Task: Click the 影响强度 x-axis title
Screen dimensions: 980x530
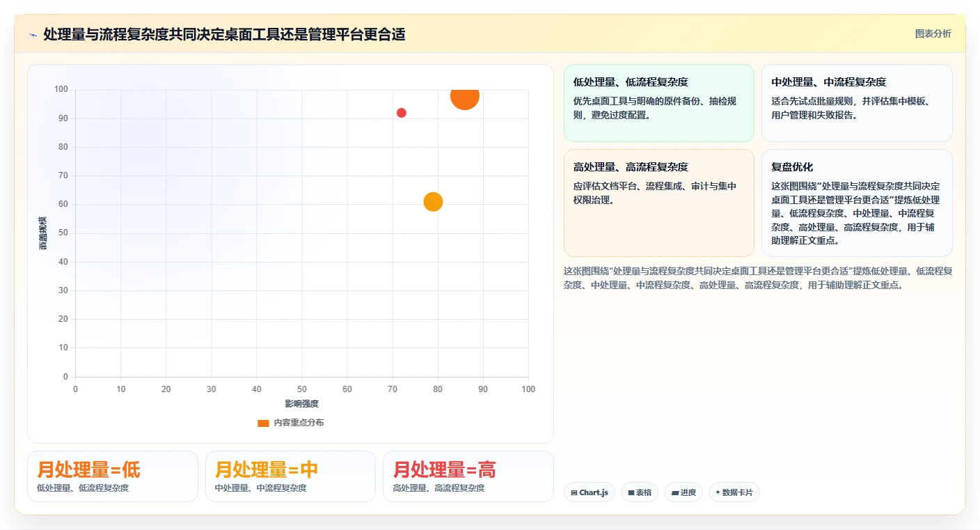Action: coord(301,404)
